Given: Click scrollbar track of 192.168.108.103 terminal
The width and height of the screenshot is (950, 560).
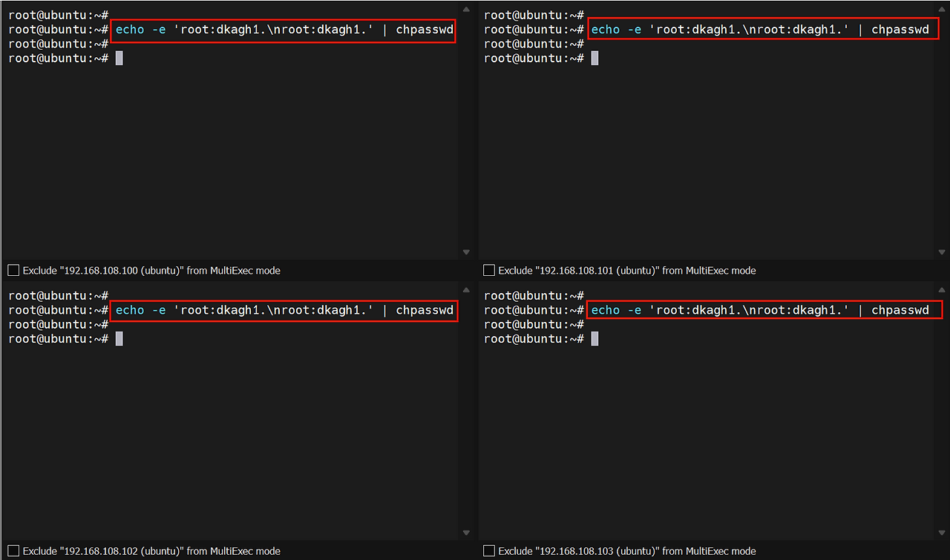Looking at the screenshot, I should point(943,412).
